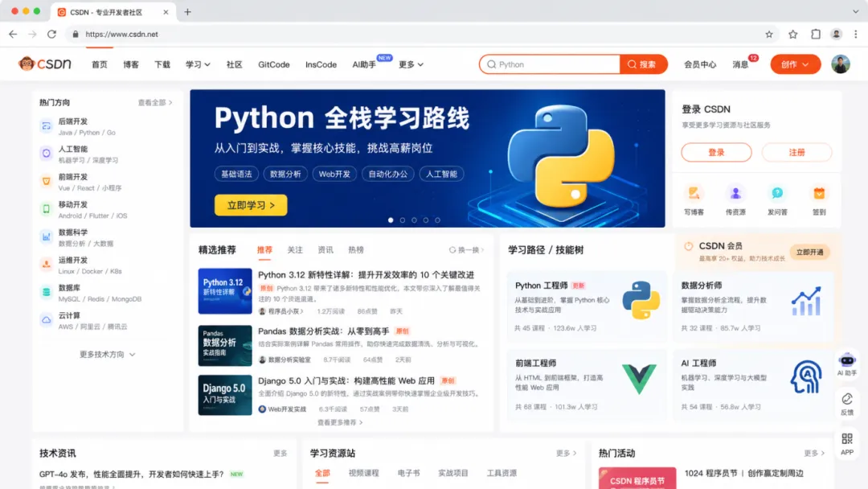Viewport: 868px width, 489px height.
Task: Open 会员中心 link
Action: 700,65
